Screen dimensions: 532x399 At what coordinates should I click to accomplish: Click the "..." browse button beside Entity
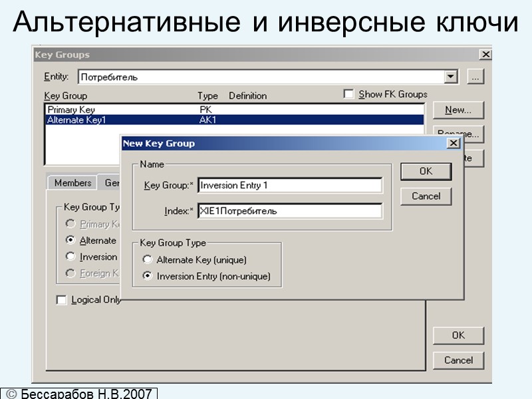475,76
